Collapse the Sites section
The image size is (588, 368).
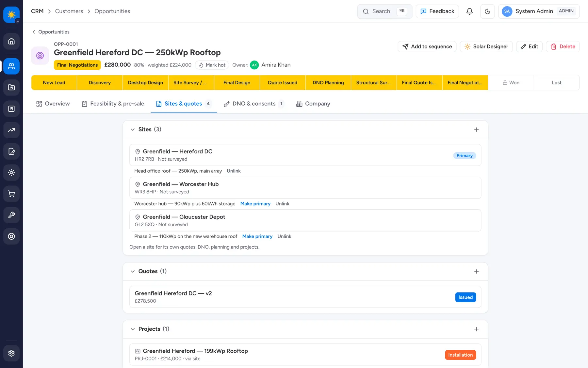pos(133,130)
